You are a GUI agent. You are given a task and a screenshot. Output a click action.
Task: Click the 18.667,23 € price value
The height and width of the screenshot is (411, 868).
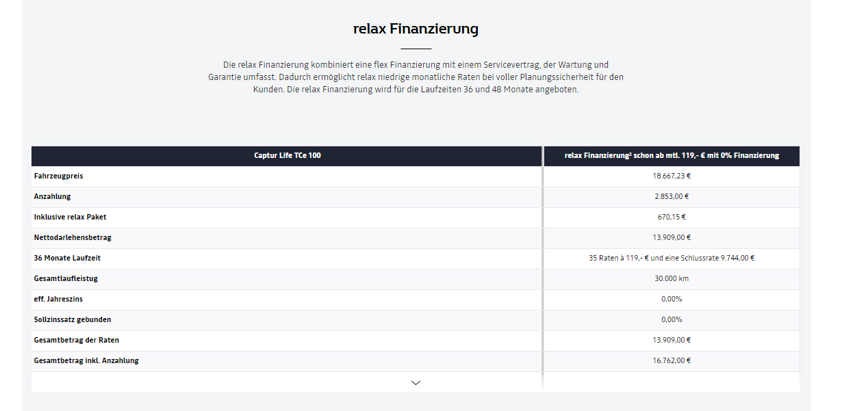pyautogui.click(x=672, y=176)
